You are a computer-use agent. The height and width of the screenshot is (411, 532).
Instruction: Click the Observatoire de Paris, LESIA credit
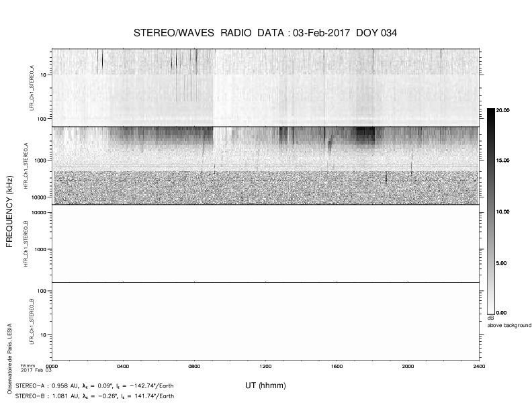coord(9,359)
